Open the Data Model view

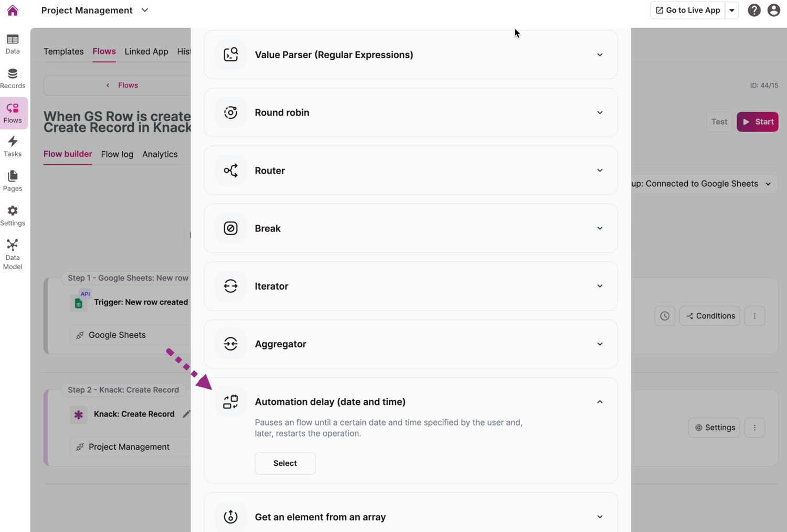click(x=13, y=254)
